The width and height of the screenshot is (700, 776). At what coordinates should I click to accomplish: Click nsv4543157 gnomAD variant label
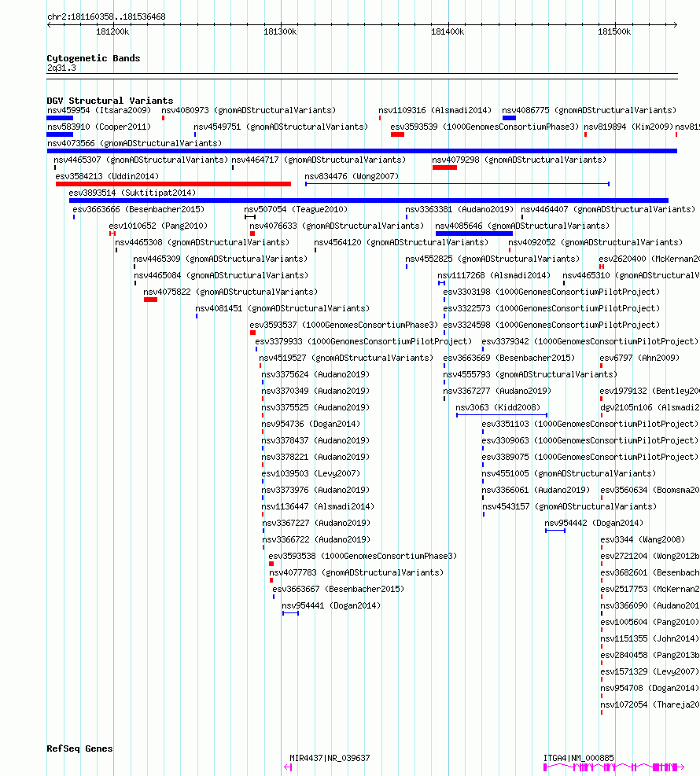(569, 506)
